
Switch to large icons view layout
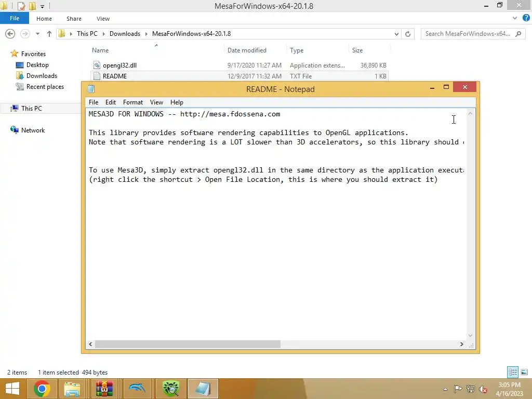pyautogui.click(x=524, y=372)
